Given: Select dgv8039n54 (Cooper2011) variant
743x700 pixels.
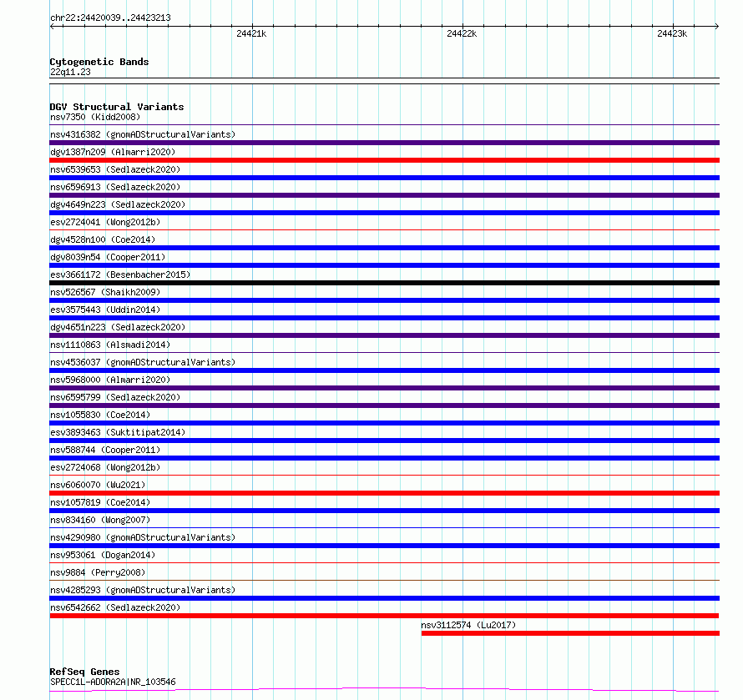Looking at the screenshot, I should [108, 257].
